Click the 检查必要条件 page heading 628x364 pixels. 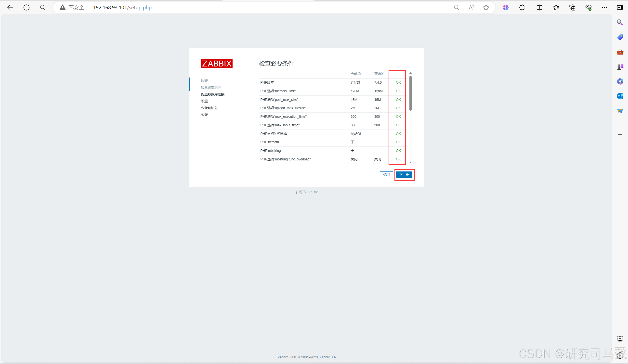276,64
